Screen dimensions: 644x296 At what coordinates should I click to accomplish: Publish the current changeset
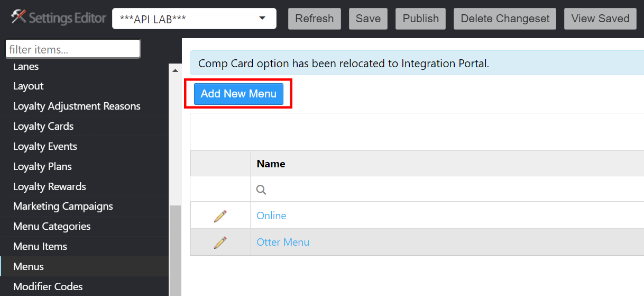pyautogui.click(x=420, y=19)
